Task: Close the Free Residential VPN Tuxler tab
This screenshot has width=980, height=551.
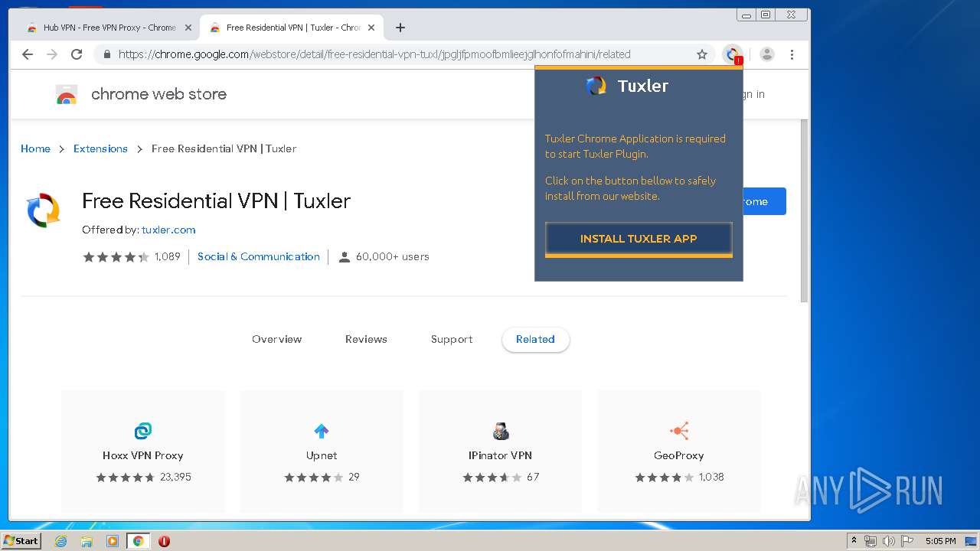Action: pyautogui.click(x=371, y=28)
